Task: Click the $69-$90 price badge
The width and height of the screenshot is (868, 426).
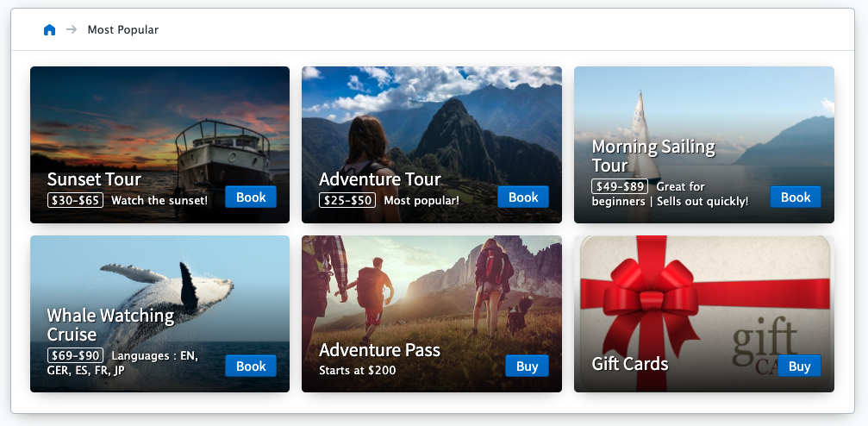Action: tap(75, 355)
